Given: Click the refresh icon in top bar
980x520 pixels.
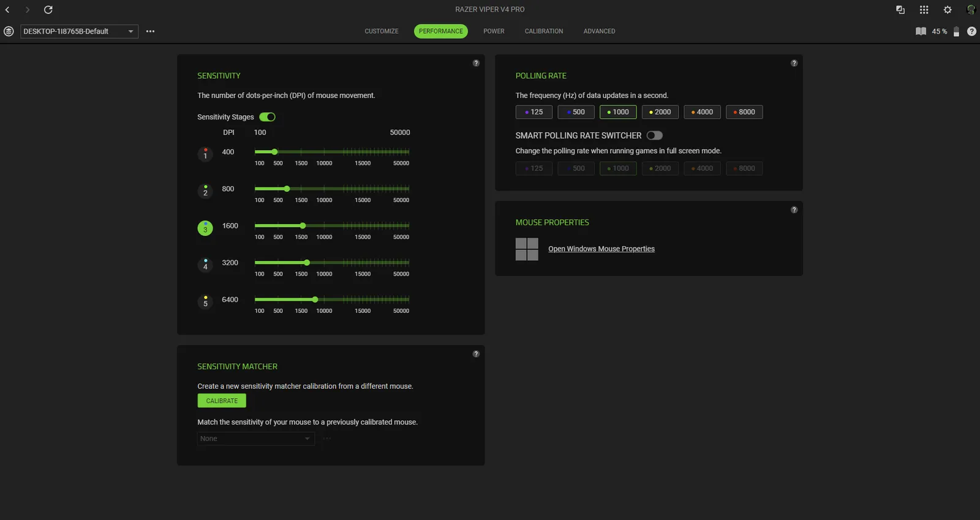Looking at the screenshot, I should [48, 10].
